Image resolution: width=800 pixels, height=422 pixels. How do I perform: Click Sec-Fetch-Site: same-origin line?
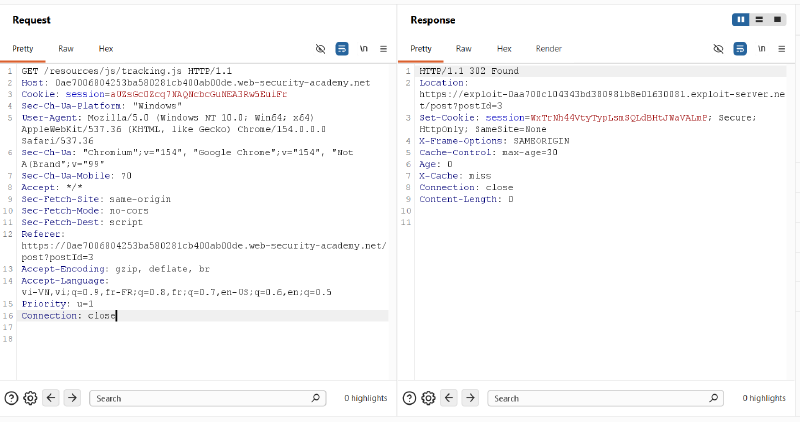96,199
